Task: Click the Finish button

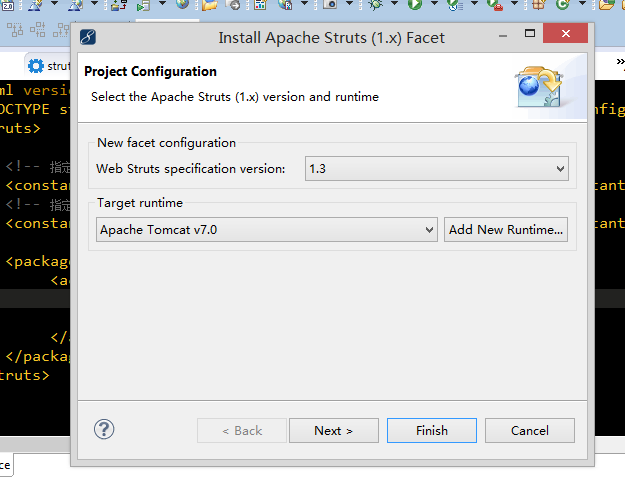Action: point(432,430)
